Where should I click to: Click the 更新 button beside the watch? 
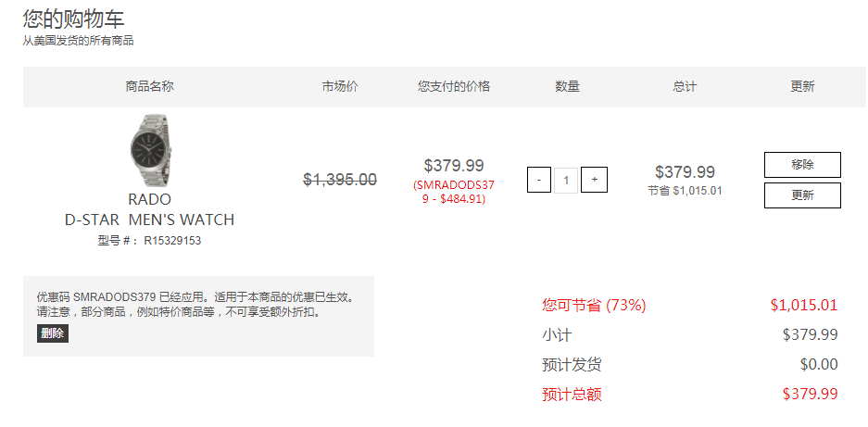click(802, 195)
